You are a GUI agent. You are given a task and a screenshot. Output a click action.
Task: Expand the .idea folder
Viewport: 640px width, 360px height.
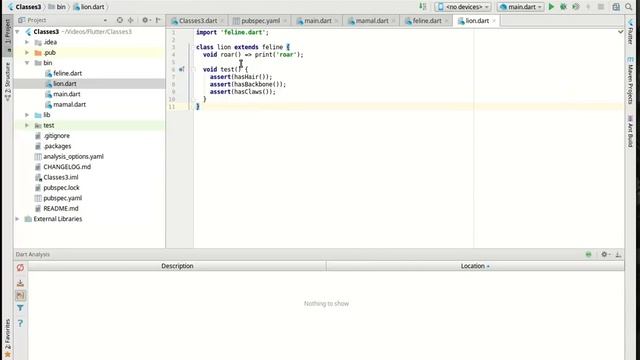point(27,42)
